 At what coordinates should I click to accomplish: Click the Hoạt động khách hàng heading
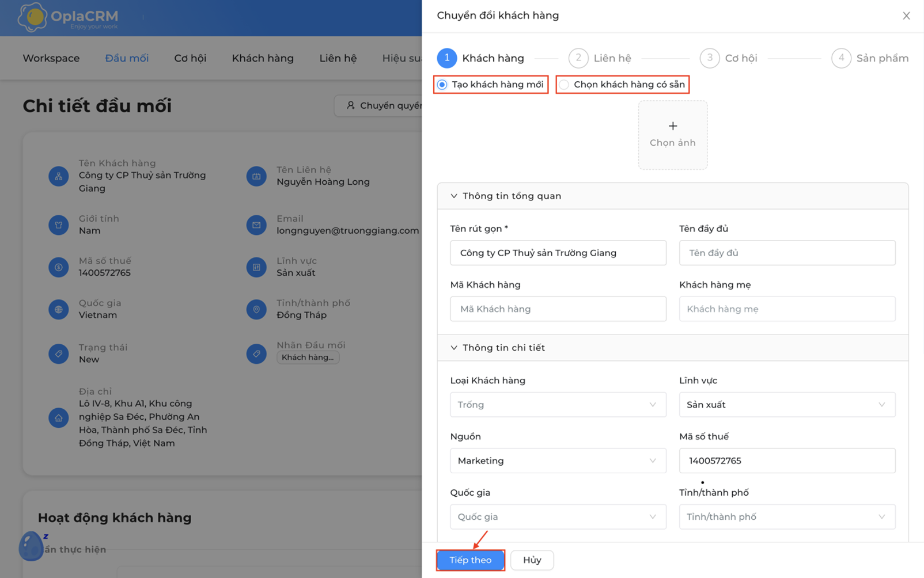coord(115,518)
